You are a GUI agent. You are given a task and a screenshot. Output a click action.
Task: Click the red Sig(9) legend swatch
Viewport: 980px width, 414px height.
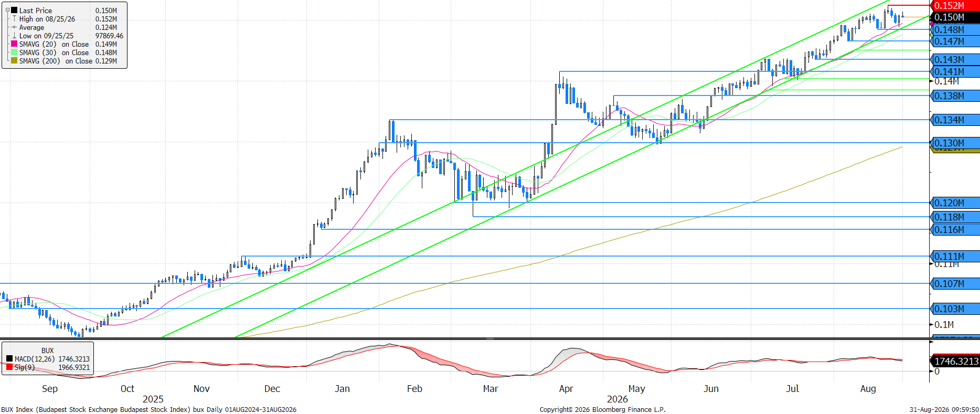[x=9, y=367]
